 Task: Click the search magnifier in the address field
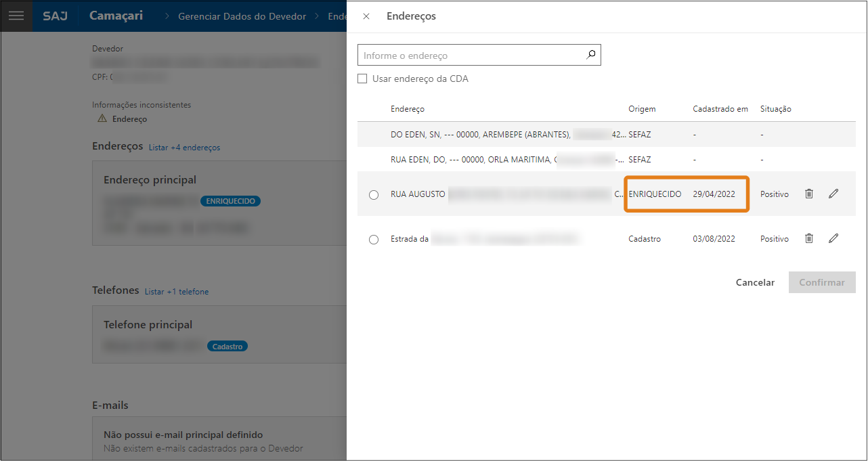click(590, 54)
